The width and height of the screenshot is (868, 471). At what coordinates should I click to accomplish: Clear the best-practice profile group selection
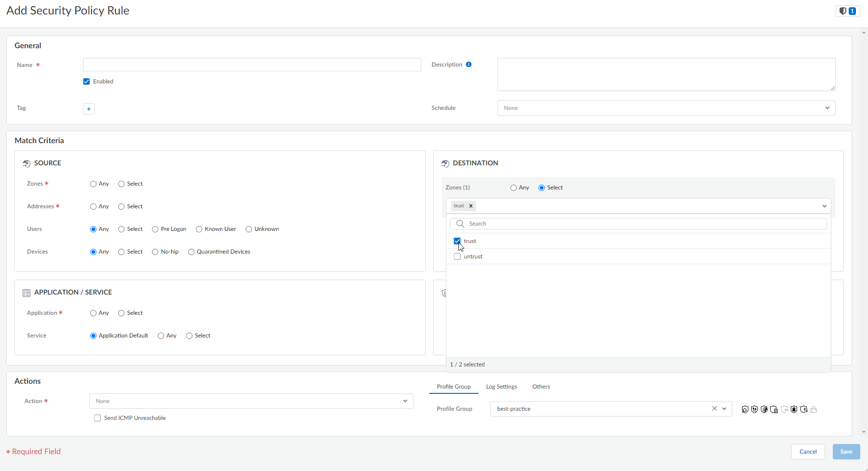714,409
